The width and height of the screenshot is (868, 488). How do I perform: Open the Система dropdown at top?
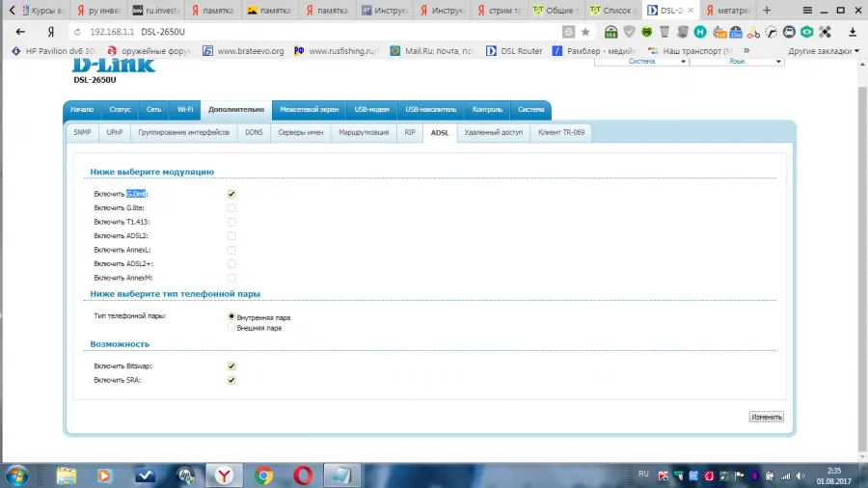click(641, 62)
